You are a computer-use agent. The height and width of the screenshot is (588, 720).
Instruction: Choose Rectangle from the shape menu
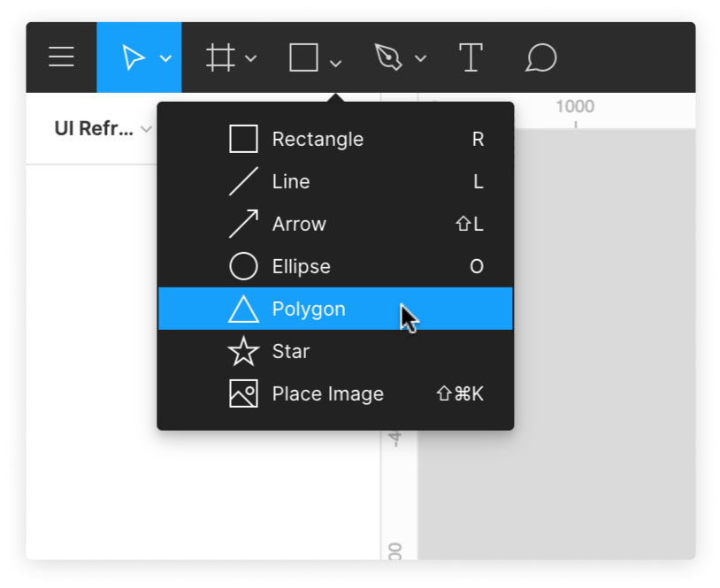(x=335, y=139)
